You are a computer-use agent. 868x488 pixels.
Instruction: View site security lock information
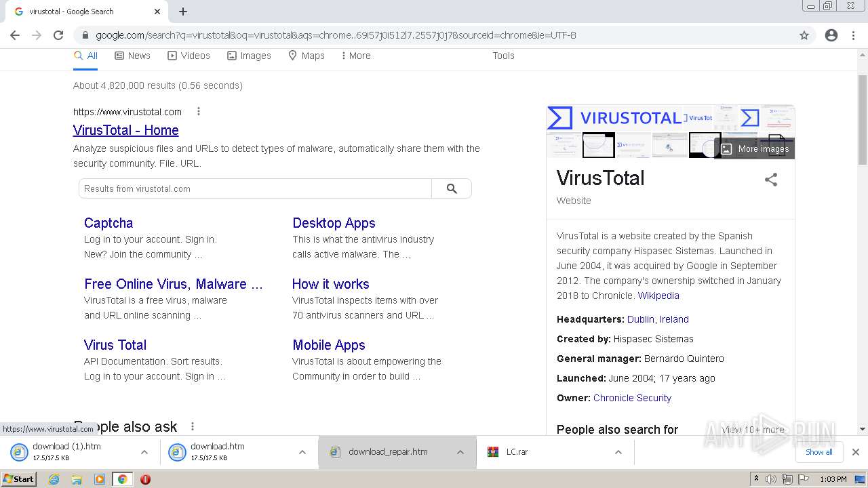pyautogui.click(x=85, y=35)
